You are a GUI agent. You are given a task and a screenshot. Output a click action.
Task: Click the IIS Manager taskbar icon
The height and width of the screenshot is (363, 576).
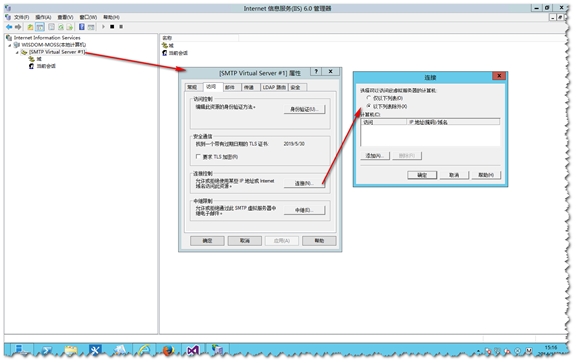coord(217,350)
